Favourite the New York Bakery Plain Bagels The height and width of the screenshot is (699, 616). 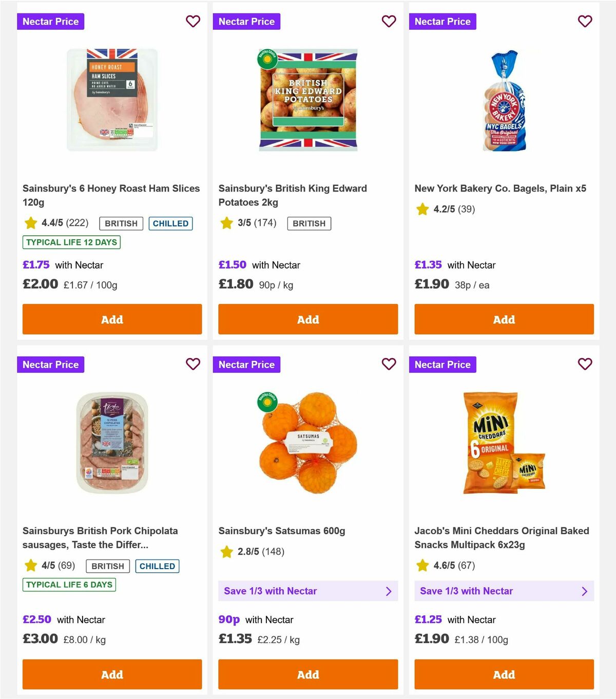pos(585,22)
